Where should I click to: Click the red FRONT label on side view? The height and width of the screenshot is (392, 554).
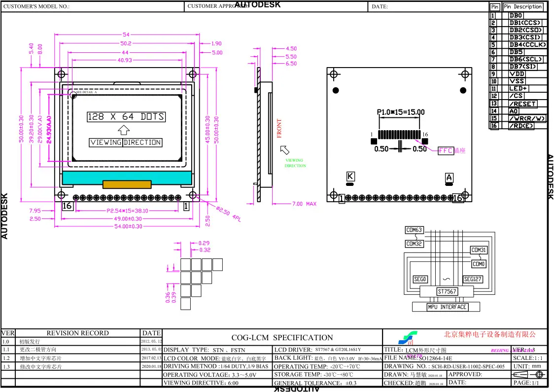tap(279, 128)
